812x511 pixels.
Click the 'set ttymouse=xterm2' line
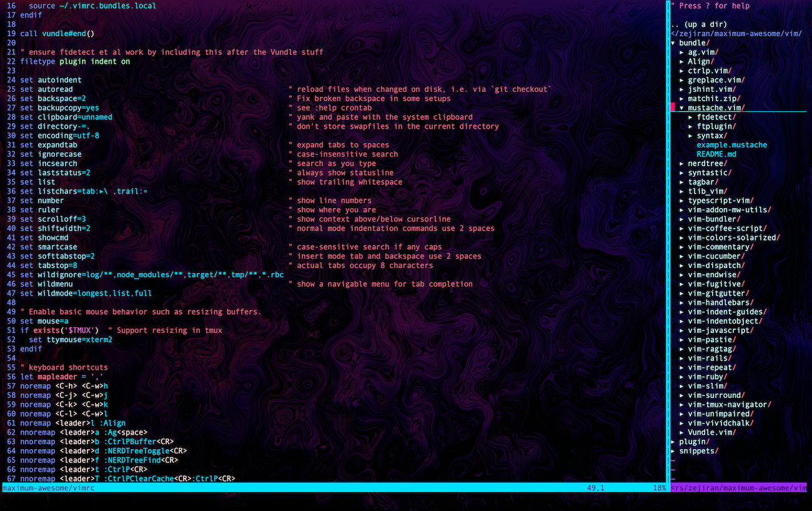point(71,340)
